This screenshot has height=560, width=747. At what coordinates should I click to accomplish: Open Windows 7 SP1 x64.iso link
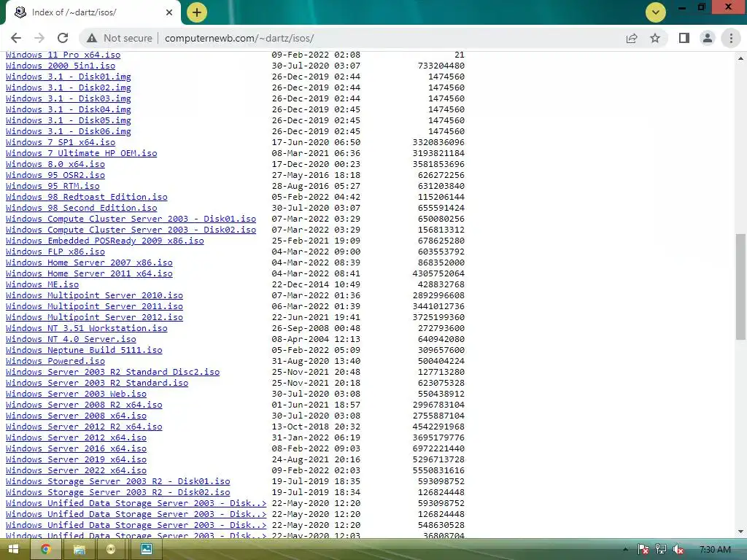(61, 142)
